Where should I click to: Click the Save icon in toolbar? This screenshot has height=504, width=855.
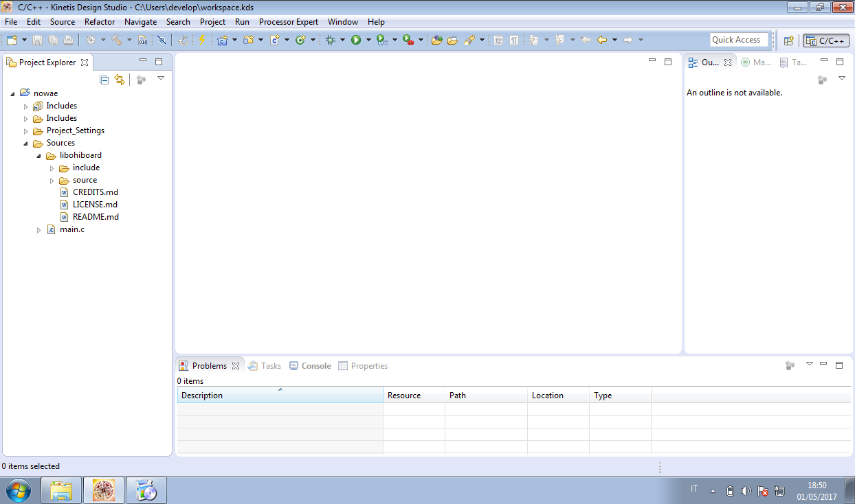pos(37,40)
